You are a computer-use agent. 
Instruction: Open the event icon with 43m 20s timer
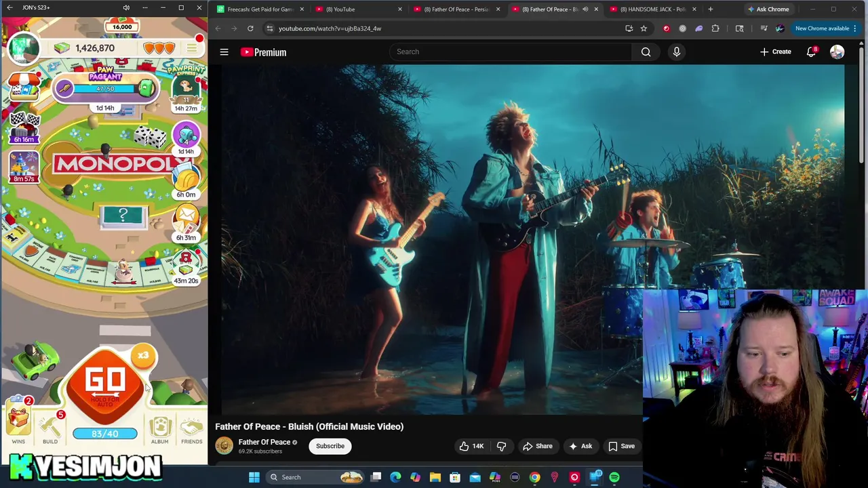[x=186, y=267]
